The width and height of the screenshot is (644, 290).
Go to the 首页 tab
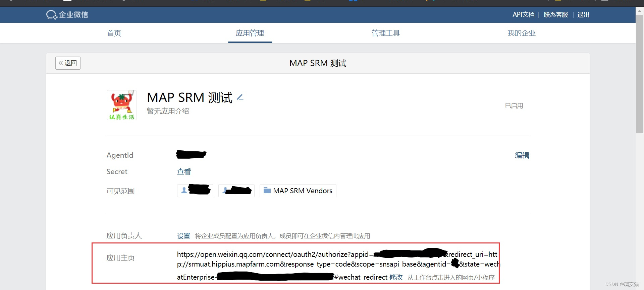tap(114, 33)
